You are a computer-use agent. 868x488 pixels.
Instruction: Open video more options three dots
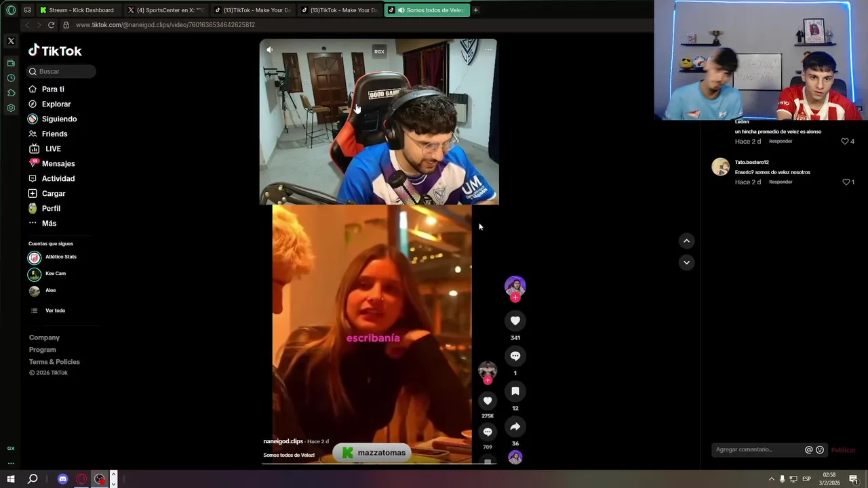tap(488, 49)
